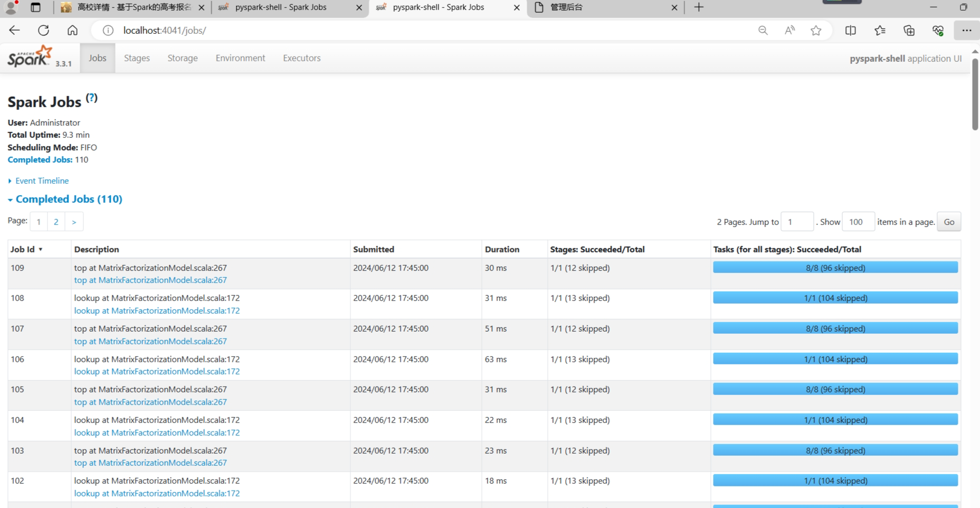
Task: Go to page 1 of jobs
Action: [x=39, y=222]
